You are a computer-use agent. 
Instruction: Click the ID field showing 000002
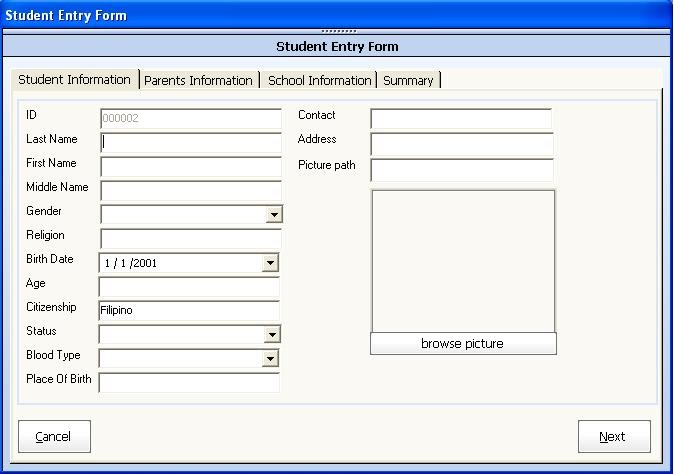pos(191,118)
